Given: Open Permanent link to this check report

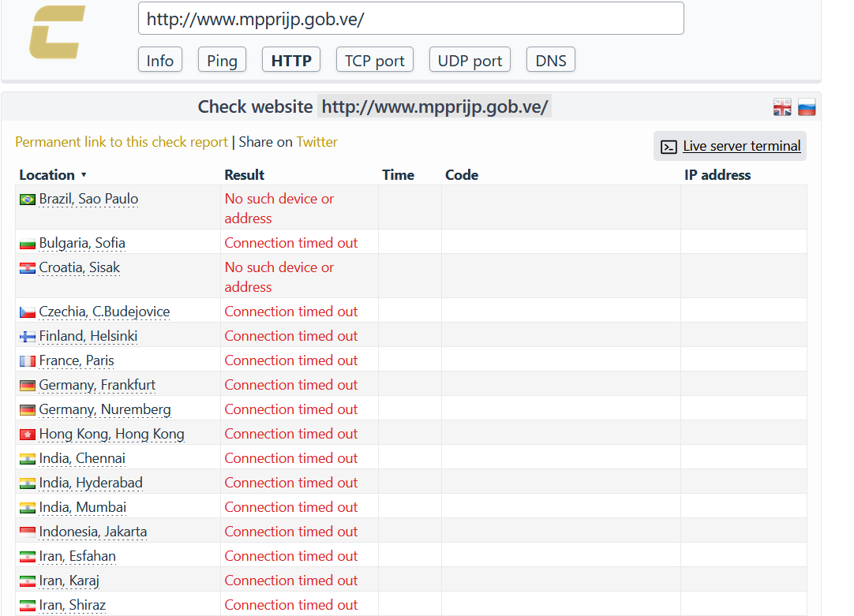Looking at the screenshot, I should (122, 142).
